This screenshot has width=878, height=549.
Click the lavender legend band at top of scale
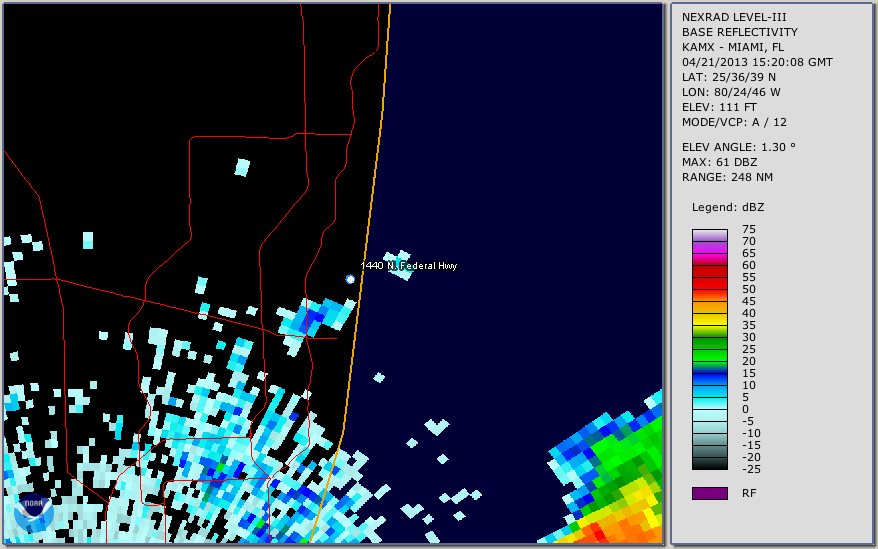(x=710, y=235)
